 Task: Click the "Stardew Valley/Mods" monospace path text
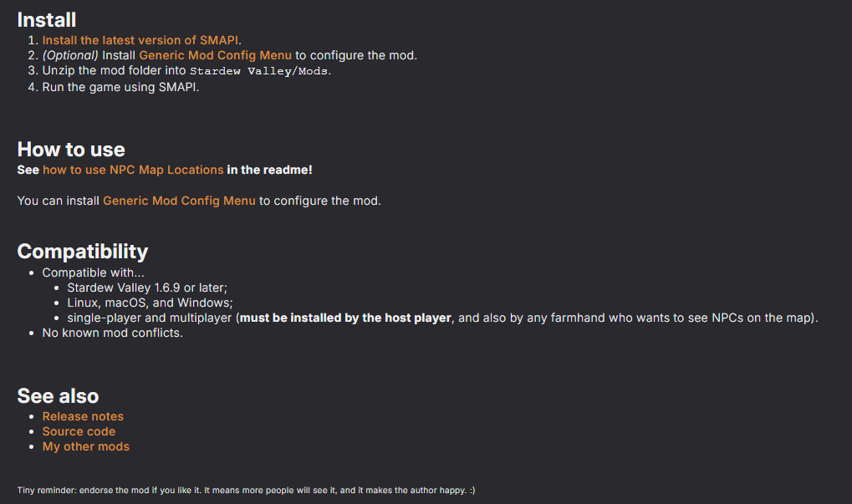tap(259, 71)
